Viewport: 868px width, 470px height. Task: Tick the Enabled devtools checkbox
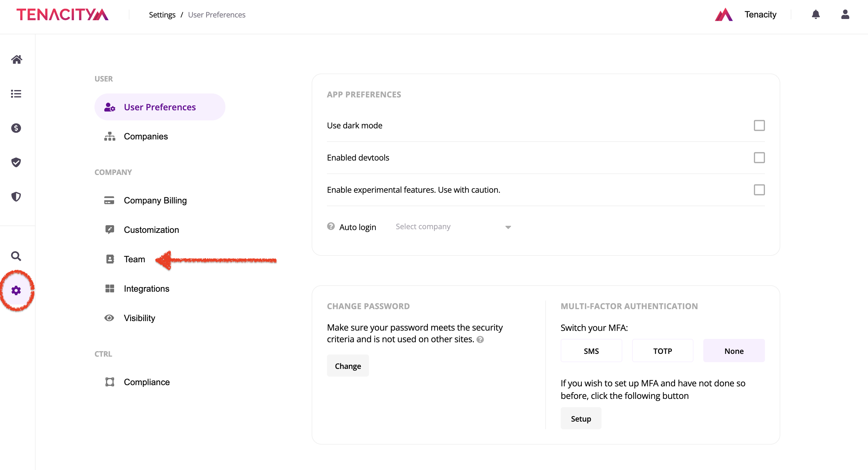[x=759, y=157]
